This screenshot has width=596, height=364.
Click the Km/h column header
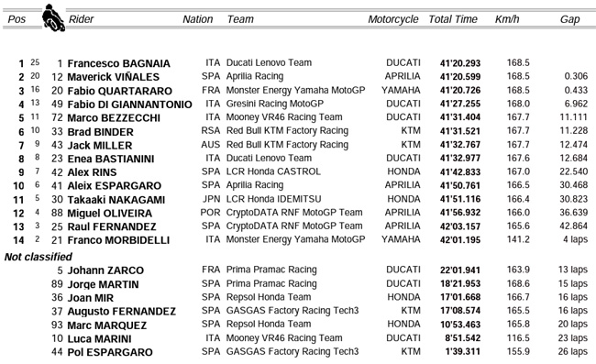point(507,19)
